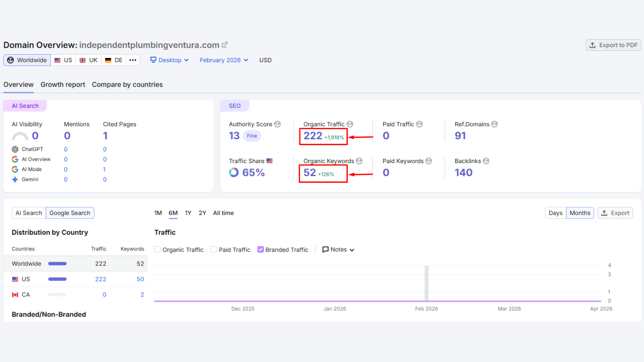Enable the Paid Traffic checkbox

(214, 249)
